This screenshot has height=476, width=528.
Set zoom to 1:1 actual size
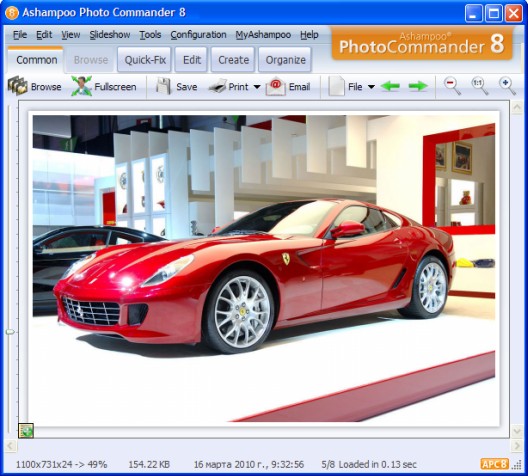[480, 86]
